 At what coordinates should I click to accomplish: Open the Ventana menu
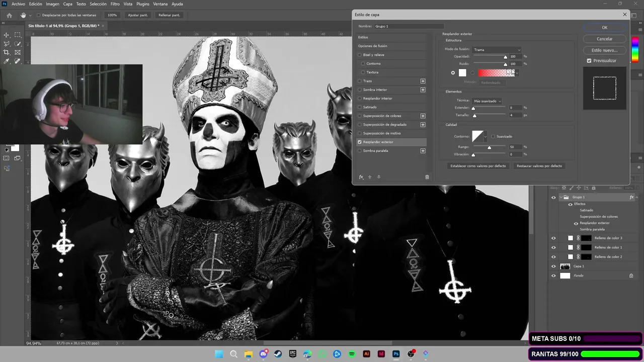(160, 4)
